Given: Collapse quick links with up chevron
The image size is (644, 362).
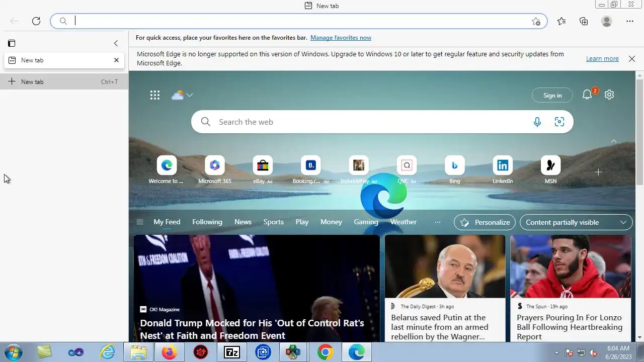Looking at the screenshot, I should 614,142.
